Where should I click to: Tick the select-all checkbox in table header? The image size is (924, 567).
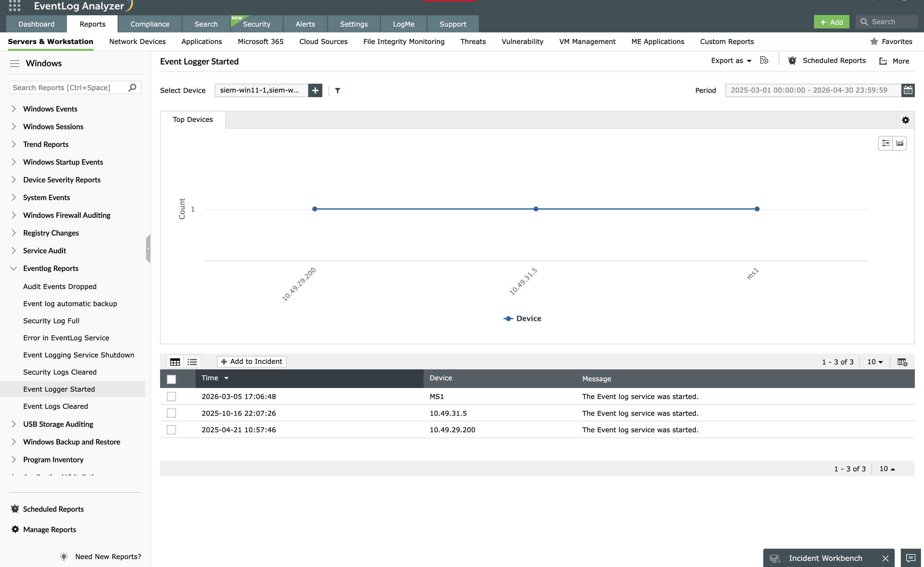click(171, 379)
